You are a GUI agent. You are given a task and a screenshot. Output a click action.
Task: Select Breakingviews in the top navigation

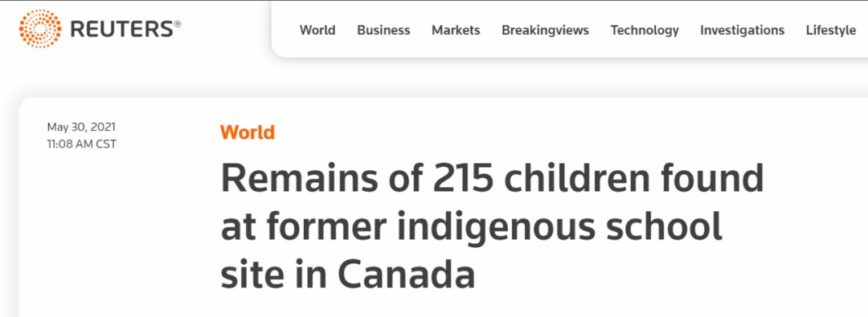pyautogui.click(x=545, y=30)
